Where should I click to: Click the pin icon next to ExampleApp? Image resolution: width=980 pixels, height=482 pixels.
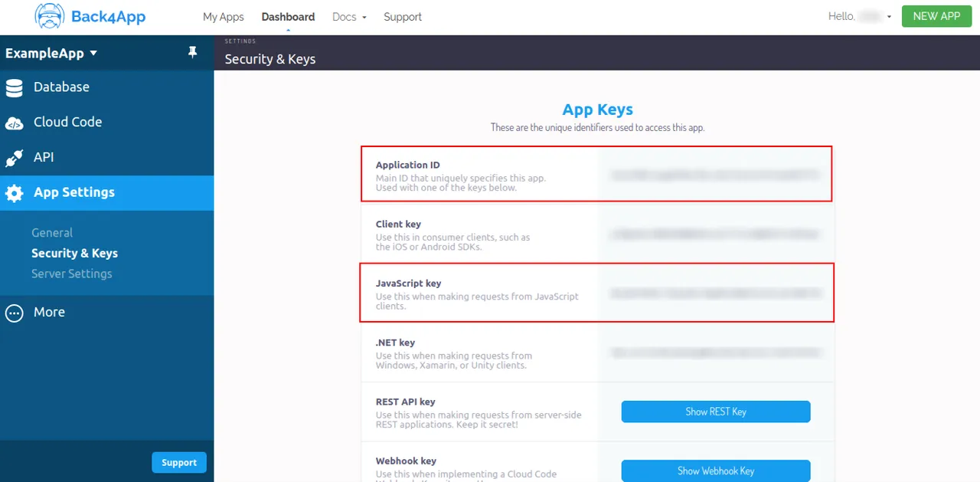[x=193, y=52]
